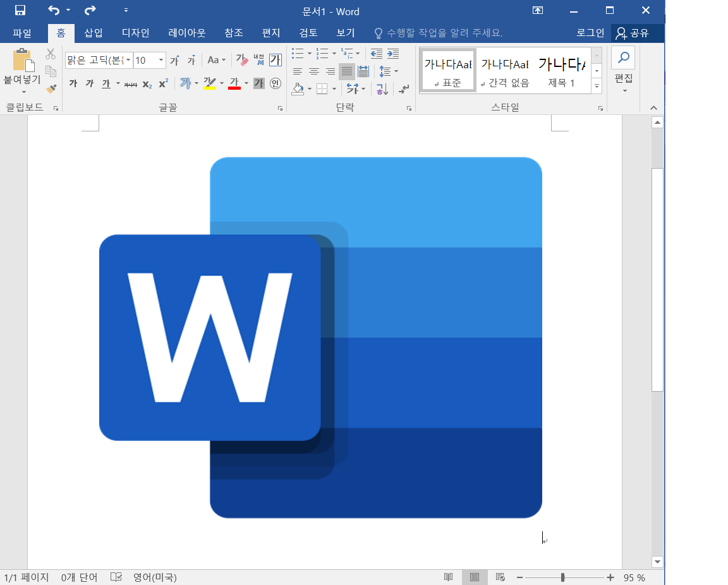728x585 pixels.
Task: Undo the last action
Action: pos(54,10)
